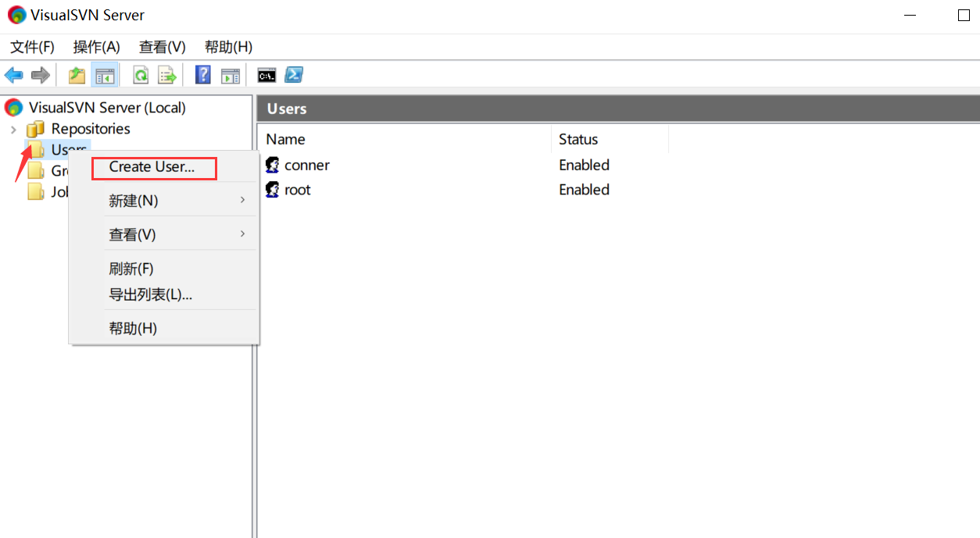980x538 pixels.
Task: Click the VisualSVN logo in title bar
Action: pyautogui.click(x=16, y=15)
